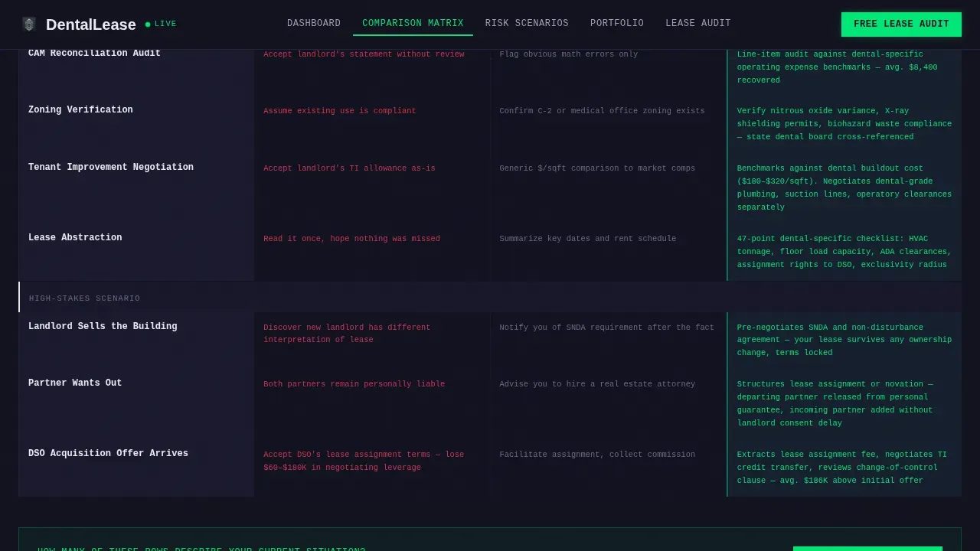The height and width of the screenshot is (551, 980).
Task: Open the Dashboard nav item
Action: [x=314, y=24]
